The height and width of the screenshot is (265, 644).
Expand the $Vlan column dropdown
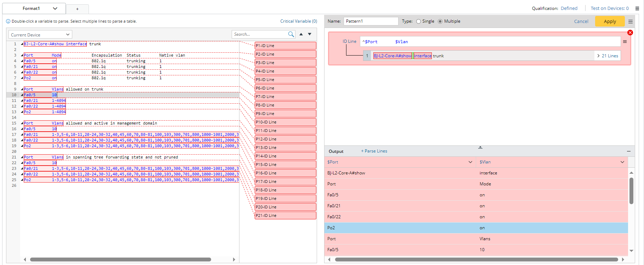(622, 162)
